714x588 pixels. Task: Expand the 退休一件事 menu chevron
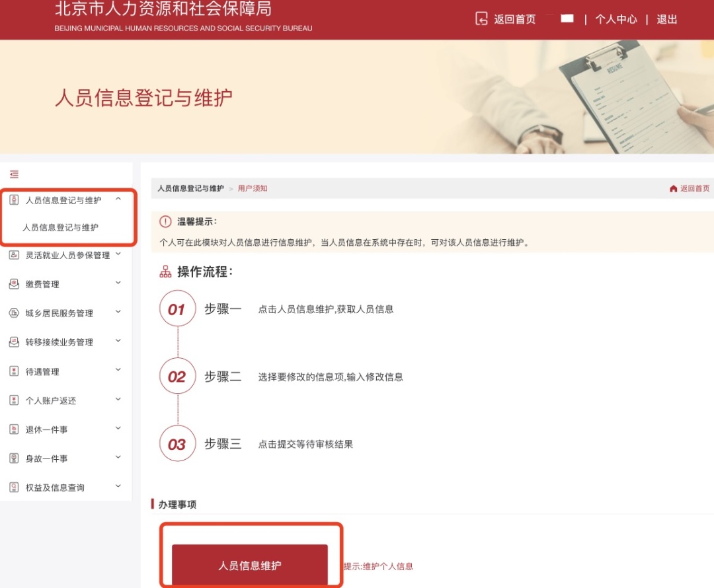pos(118,428)
